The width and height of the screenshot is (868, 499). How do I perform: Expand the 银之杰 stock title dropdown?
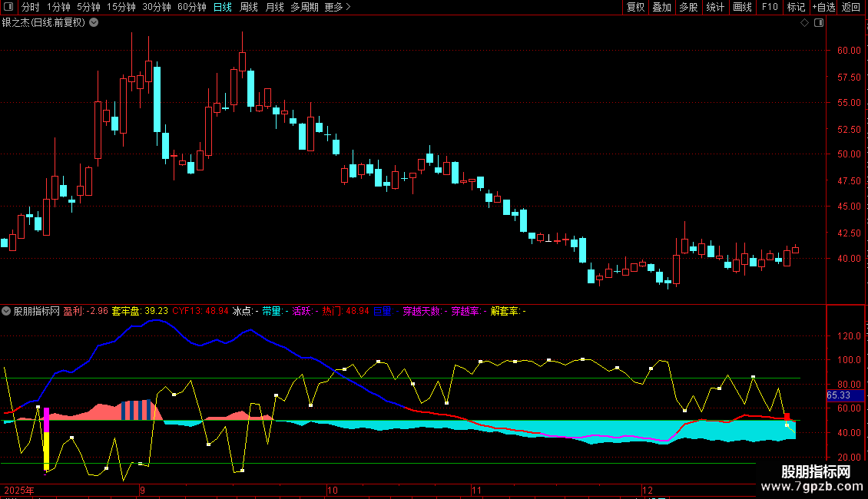pyautogui.click(x=94, y=22)
